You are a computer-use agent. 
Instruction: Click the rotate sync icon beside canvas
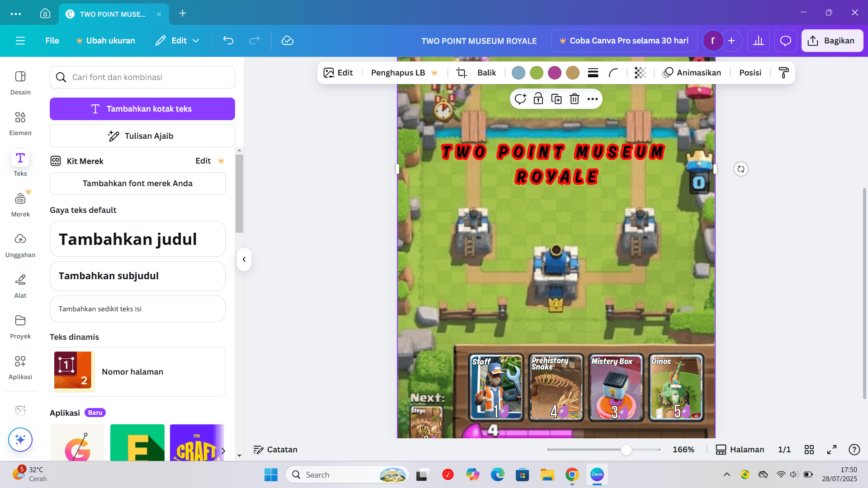click(x=741, y=169)
